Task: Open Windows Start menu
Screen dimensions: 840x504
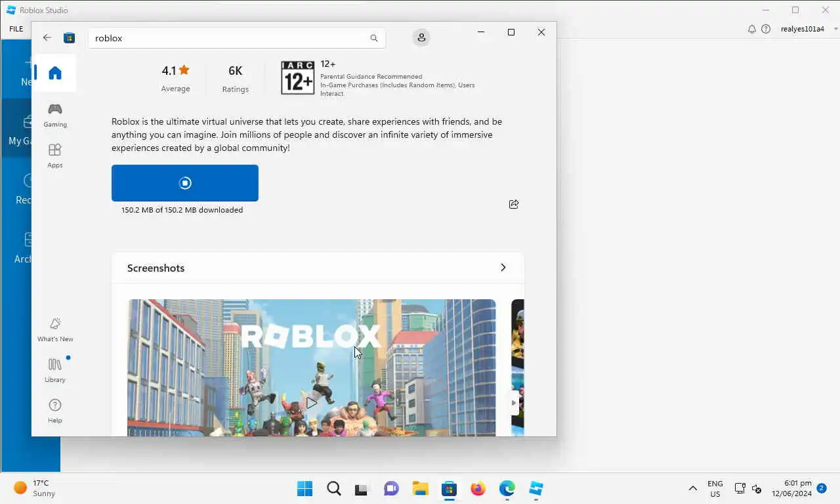Action: pyautogui.click(x=305, y=489)
